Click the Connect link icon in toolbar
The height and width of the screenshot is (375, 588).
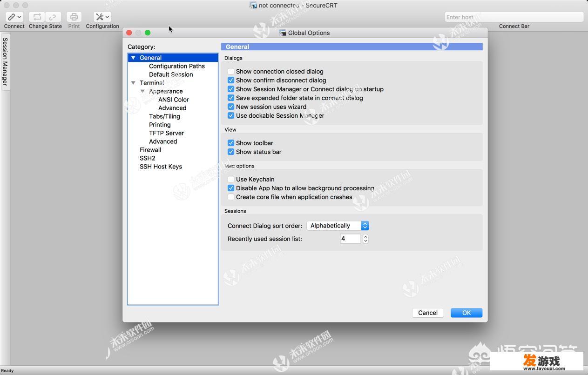12,17
